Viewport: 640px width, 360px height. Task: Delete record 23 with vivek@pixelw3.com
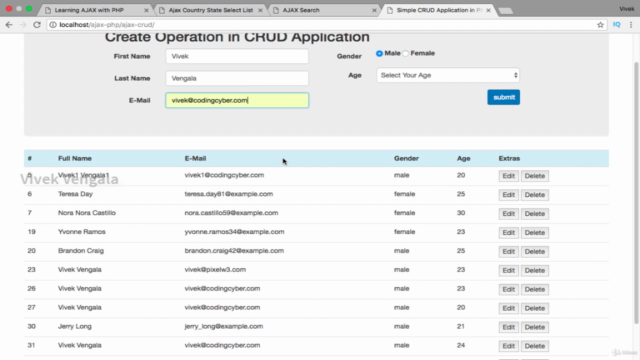point(535,271)
